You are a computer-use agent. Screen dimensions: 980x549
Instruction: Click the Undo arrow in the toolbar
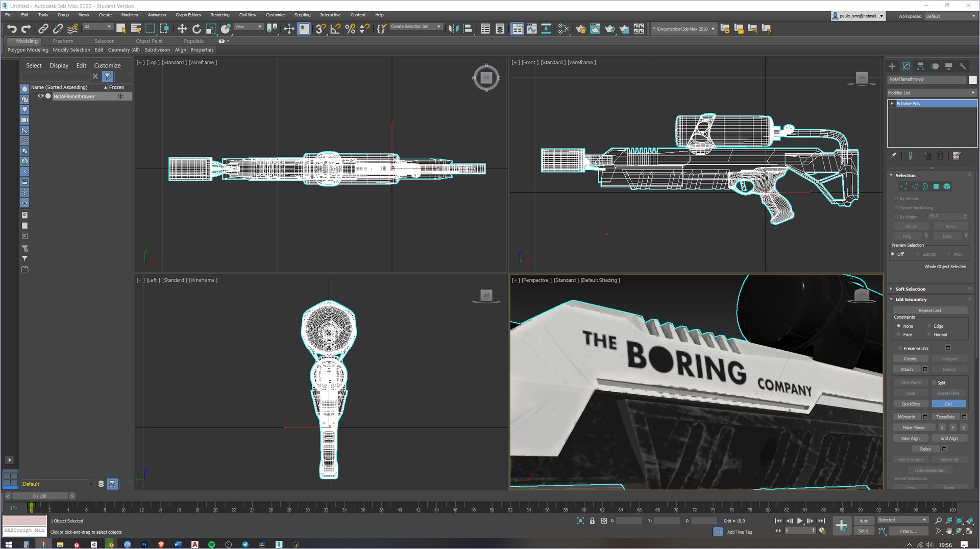[x=12, y=29]
